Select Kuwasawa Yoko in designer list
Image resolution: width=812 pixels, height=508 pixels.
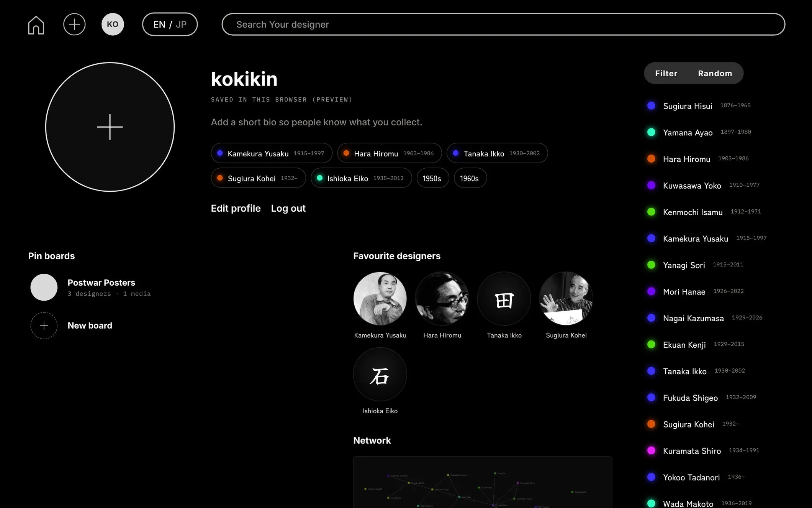coord(703,185)
